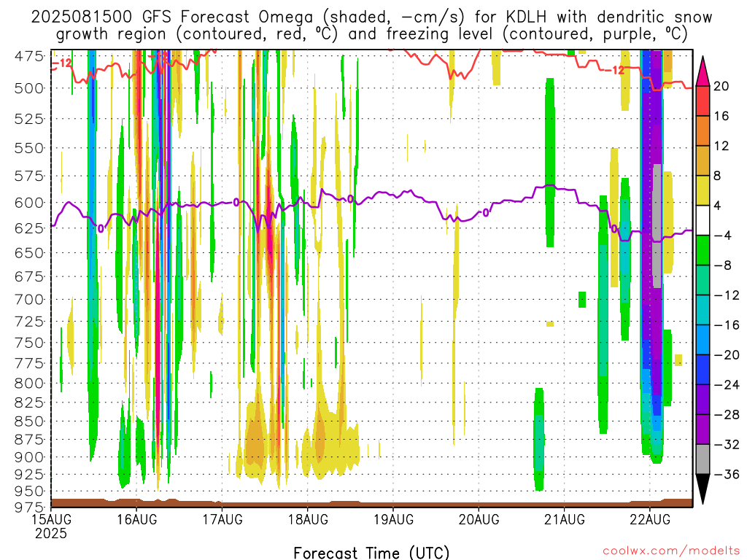Click the 22AUG time axis label
747x560 pixels.
(x=650, y=519)
